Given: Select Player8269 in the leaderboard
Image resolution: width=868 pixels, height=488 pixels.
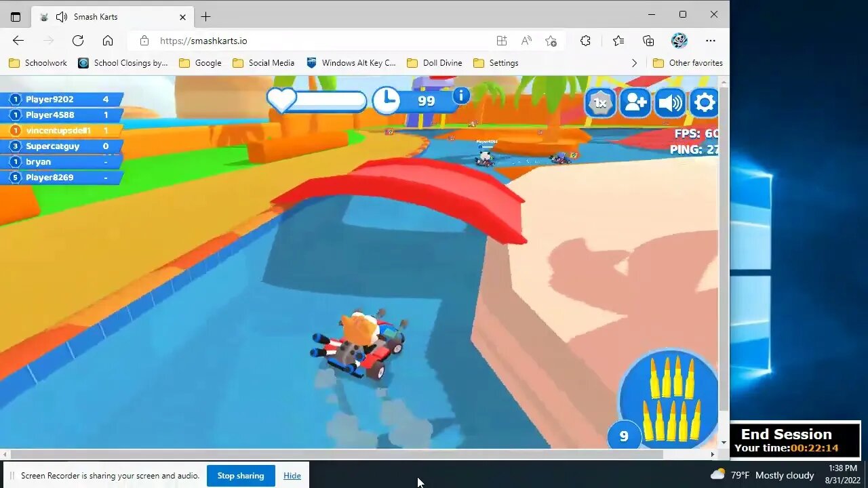Looking at the screenshot, I should pos(62,177).
